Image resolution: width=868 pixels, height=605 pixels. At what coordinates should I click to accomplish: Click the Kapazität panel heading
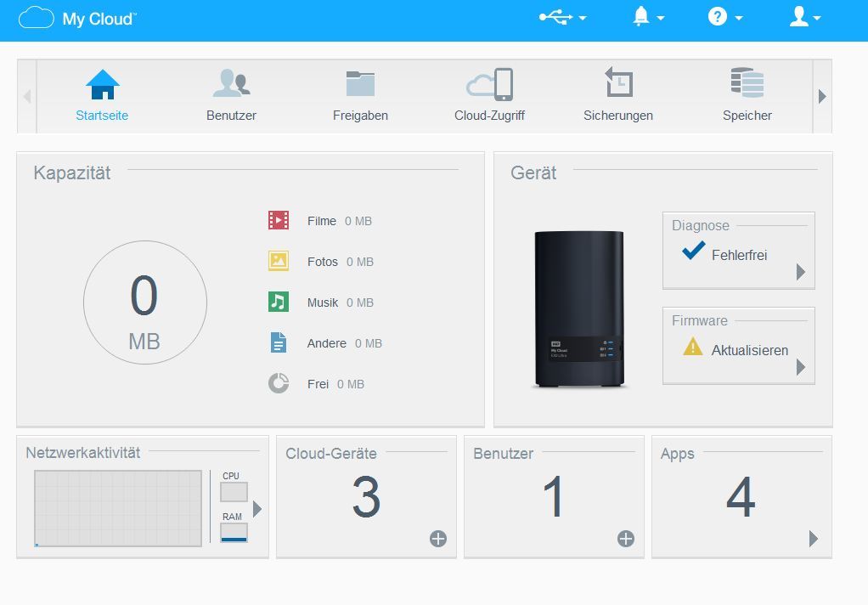(72, 172)
